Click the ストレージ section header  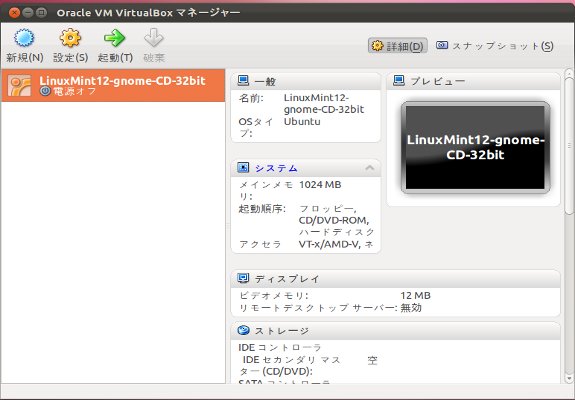(396, 331)
